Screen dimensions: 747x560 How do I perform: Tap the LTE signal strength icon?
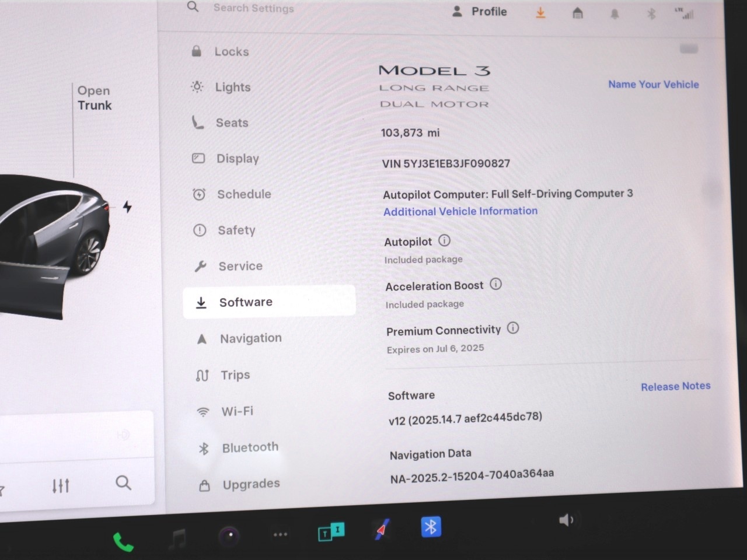point(685,13)
